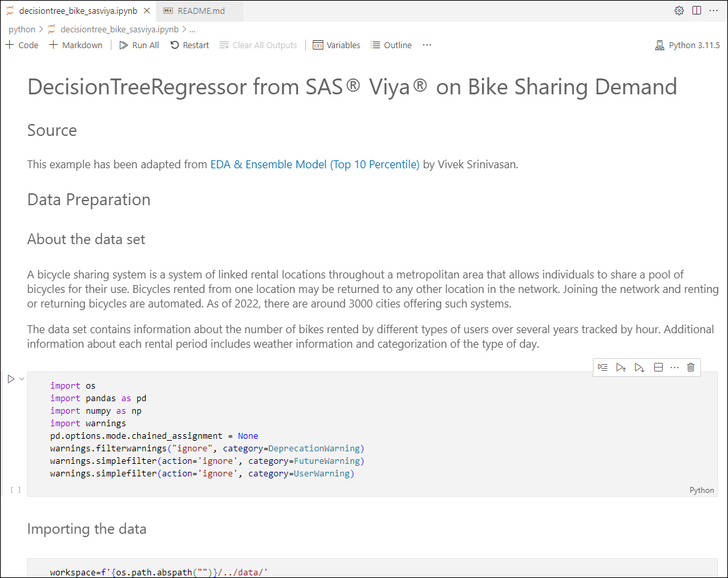Click the Importing the data heading
The width and height of the screenshot is (728, 578).
(x=87, y=529)
